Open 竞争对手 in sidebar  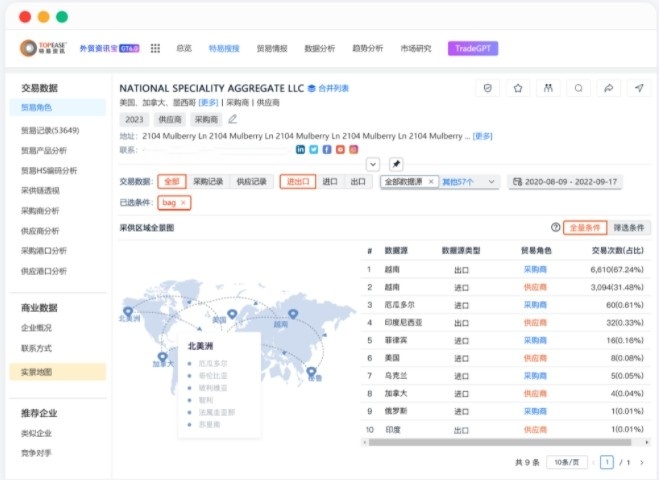click(x=36, y=453)
